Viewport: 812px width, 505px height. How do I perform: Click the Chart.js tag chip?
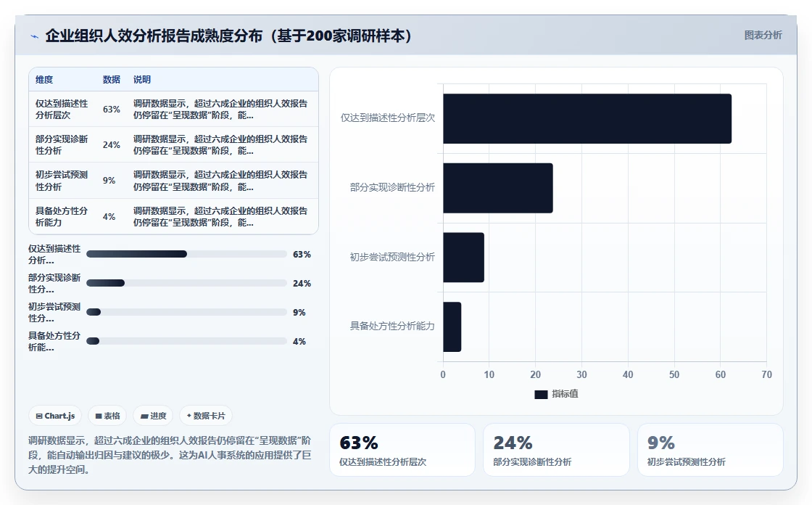click(55, 416)
